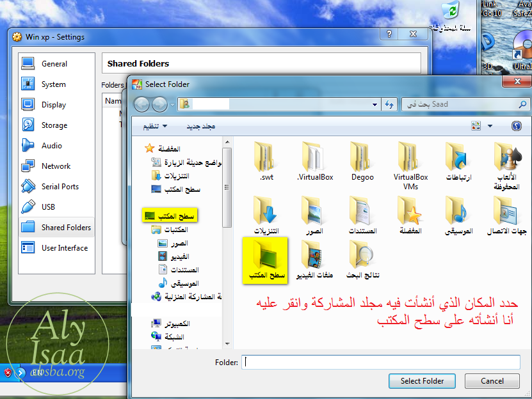Click the refresh button beside address bar
Screen dimensions: 532x399
(389, 104)
